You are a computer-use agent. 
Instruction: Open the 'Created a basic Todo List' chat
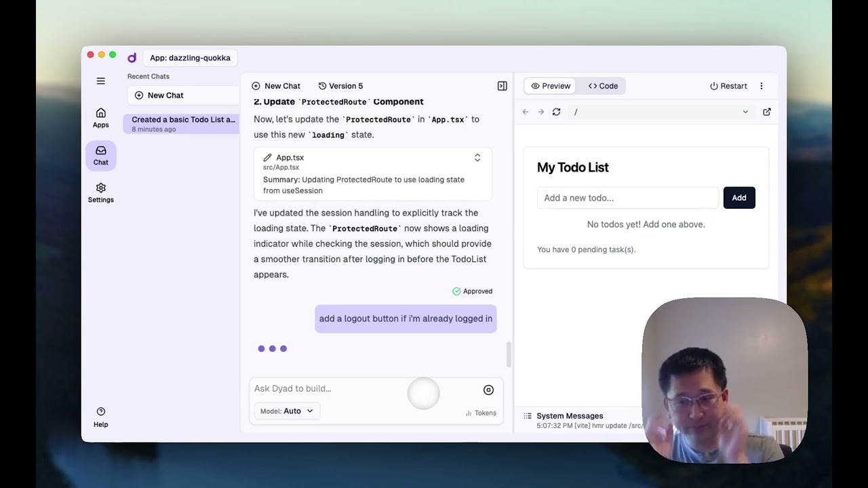coord(182,123)
